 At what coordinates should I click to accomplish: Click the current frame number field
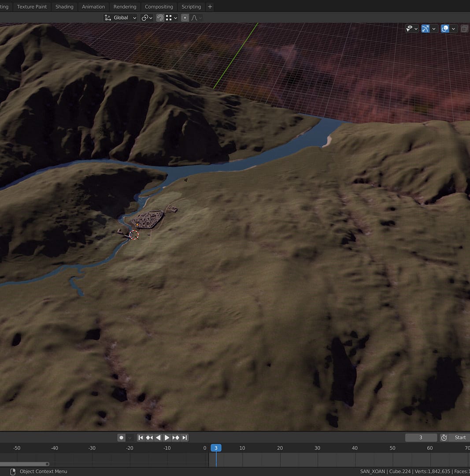click(421, 438)
